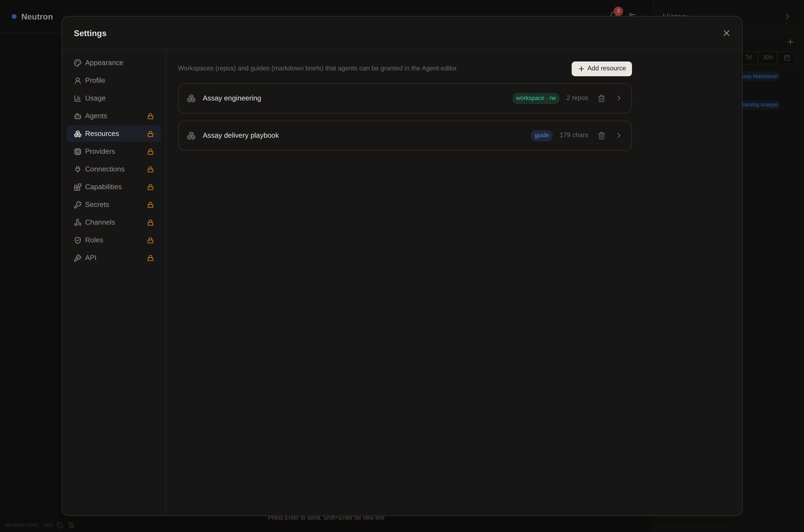Open the Appearance settings section
The image size is (804, 532).
pos(114,63)
